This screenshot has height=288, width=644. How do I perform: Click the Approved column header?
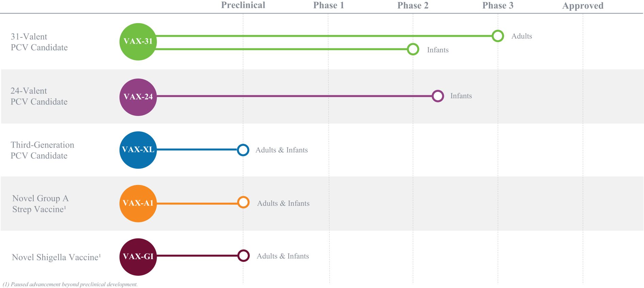(583, 6)
